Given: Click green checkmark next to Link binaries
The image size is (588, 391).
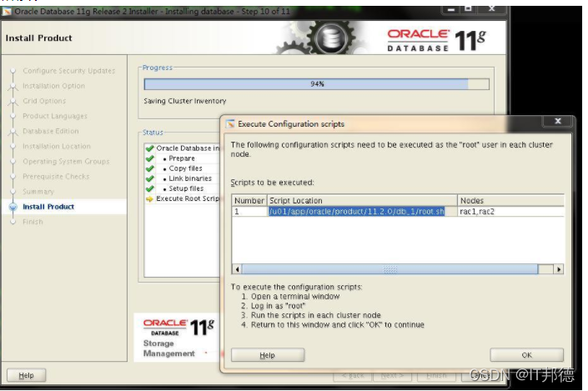Looking at the screenshot, I should (x=149, y=178).
